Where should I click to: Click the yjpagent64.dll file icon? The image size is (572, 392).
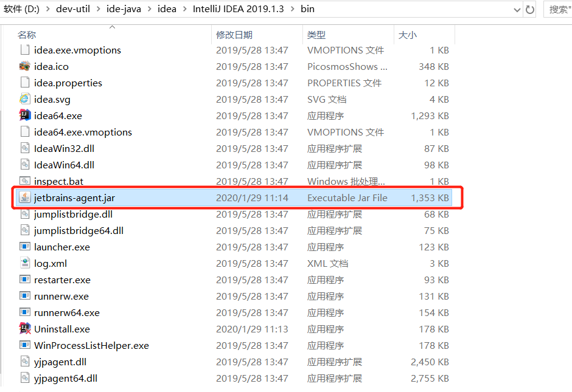point(25,378)
